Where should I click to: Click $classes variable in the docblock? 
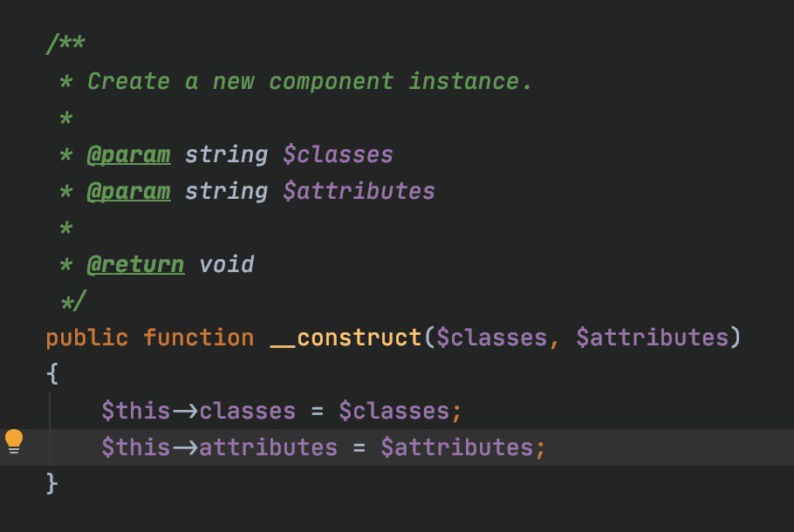click(x=338, y=155)
